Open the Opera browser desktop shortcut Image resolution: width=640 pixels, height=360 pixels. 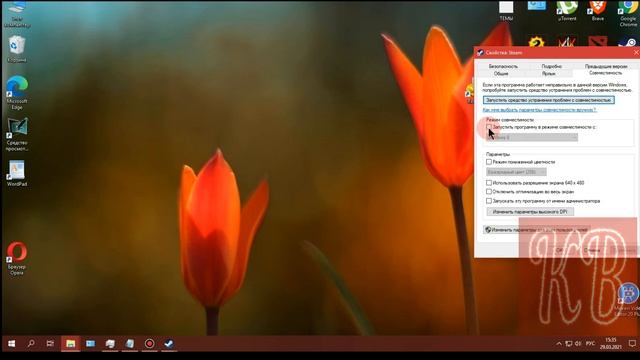17,258
